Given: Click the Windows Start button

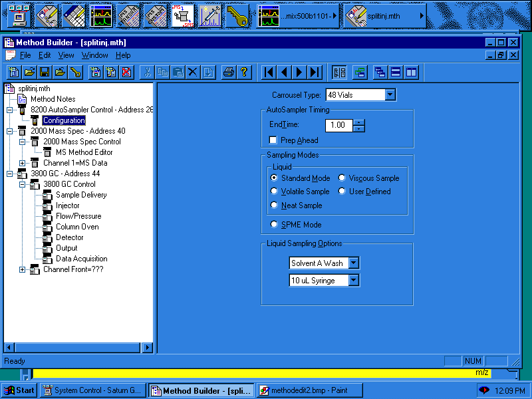Looking at the screenshot, I should [19, 390].
